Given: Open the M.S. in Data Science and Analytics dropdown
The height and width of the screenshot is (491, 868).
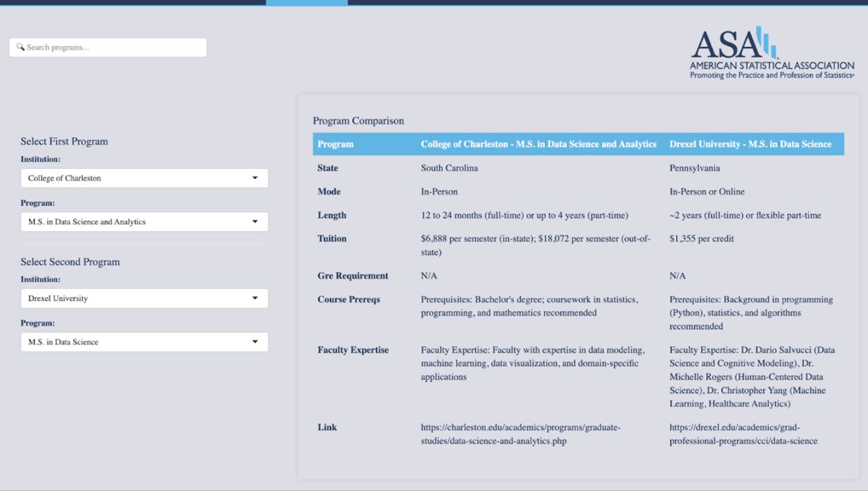Looking at the screenshot, I should (x=144, y=222).
